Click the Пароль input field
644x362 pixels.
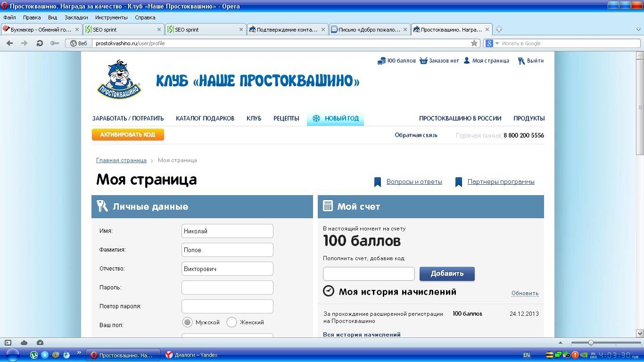tap(227, 288)
